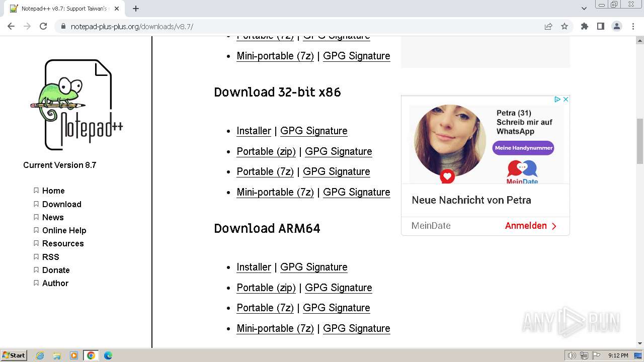
Task: Click the Download 32-bit x86 heading
Action: [278, 92]
